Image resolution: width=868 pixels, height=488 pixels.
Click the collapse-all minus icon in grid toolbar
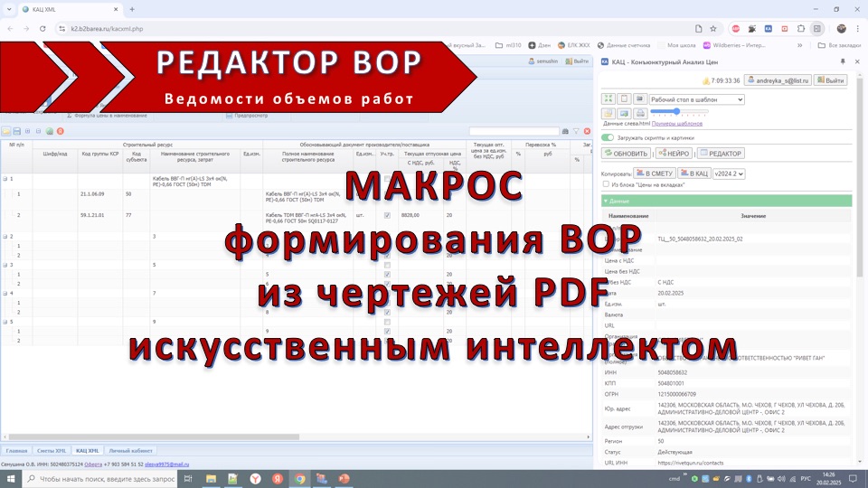38,131
